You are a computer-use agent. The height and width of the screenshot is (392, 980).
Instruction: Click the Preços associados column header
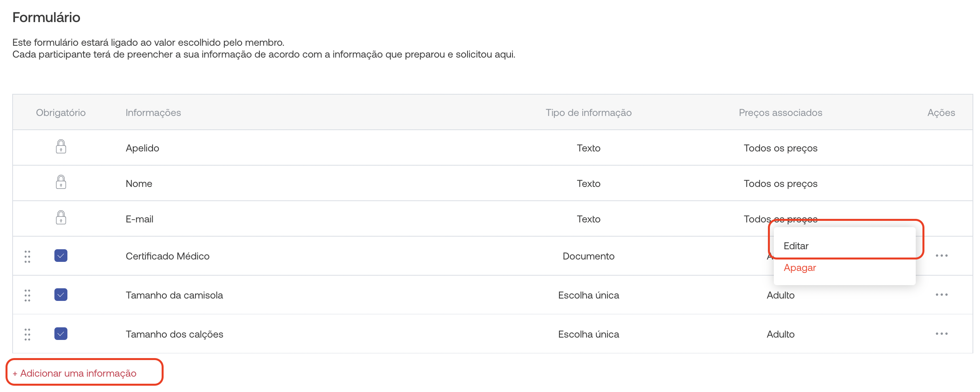[x=780, y=112]
